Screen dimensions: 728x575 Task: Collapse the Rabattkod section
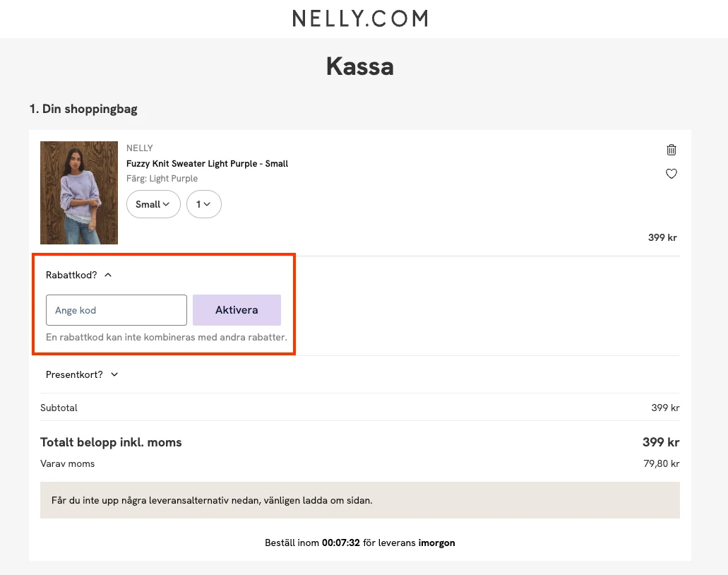107,275
